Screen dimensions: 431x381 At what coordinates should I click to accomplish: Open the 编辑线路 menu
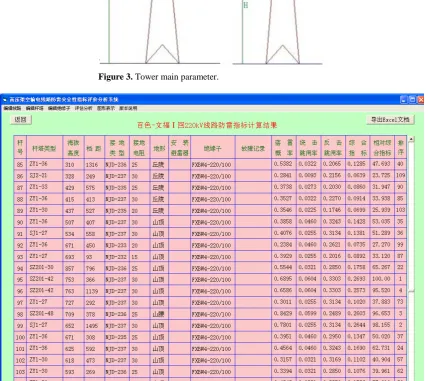(x=12, y=108)
